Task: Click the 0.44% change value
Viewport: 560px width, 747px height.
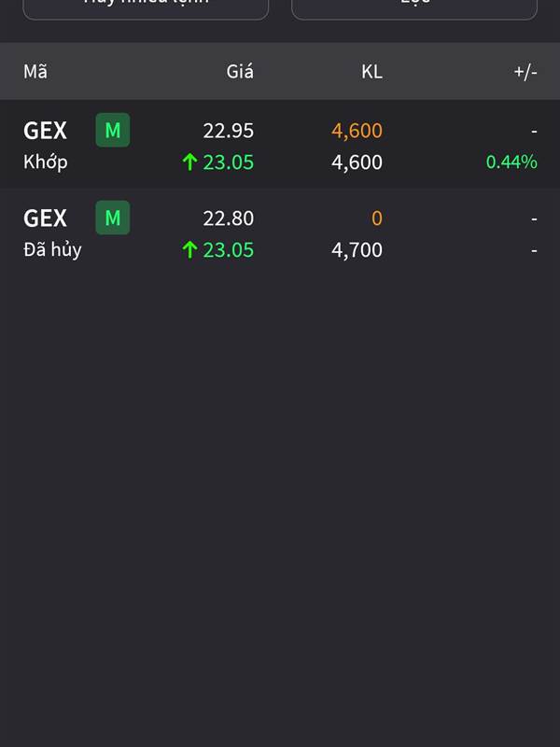Action: click(x=511, y=162)
